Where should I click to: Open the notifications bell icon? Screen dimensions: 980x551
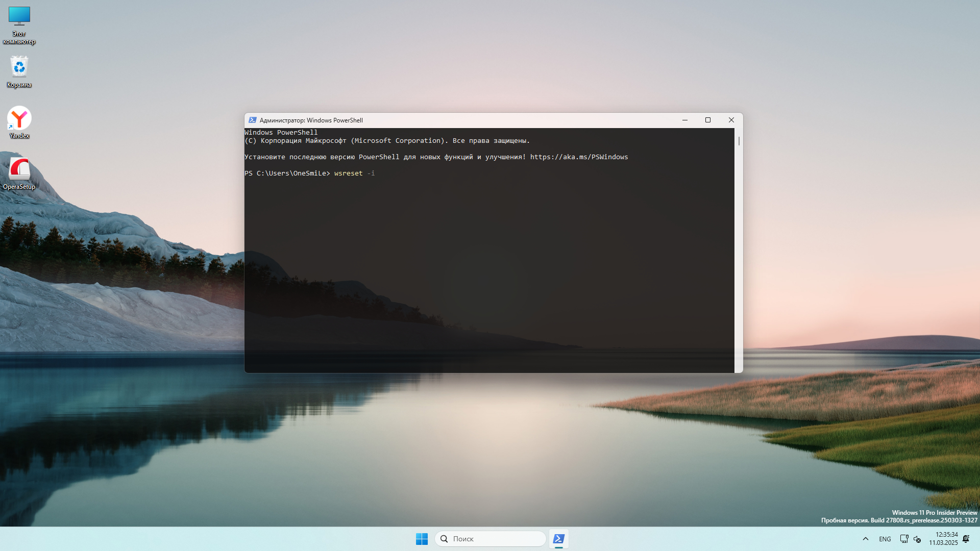966,539
